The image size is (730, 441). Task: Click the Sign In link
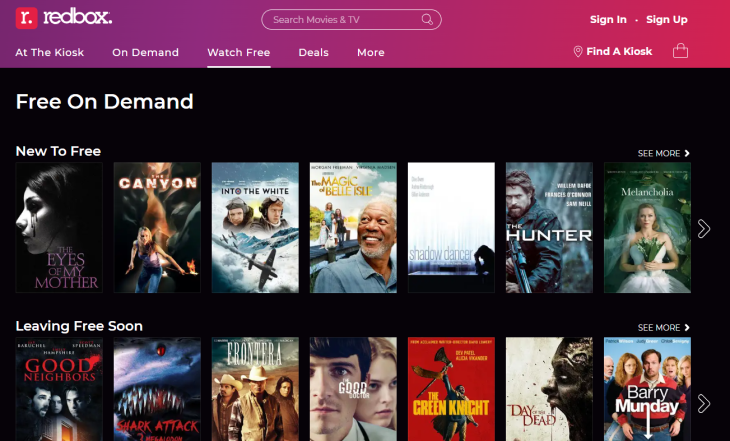coord(608,20)
